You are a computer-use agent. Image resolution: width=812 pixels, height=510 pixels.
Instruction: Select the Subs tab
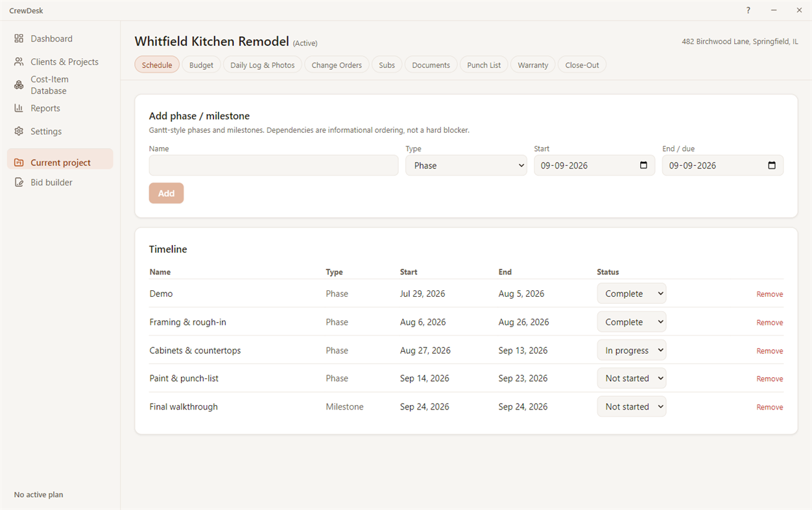click(387, 65)
